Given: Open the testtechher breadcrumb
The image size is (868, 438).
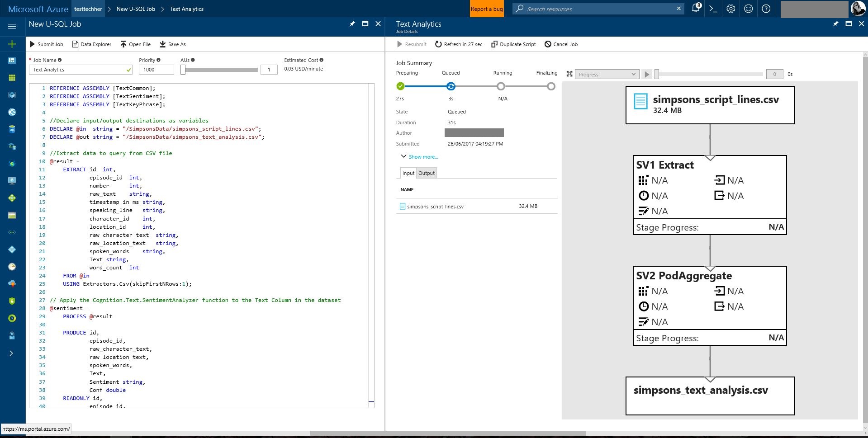Looking at the screenshot, I should click(x=88, y=9).
